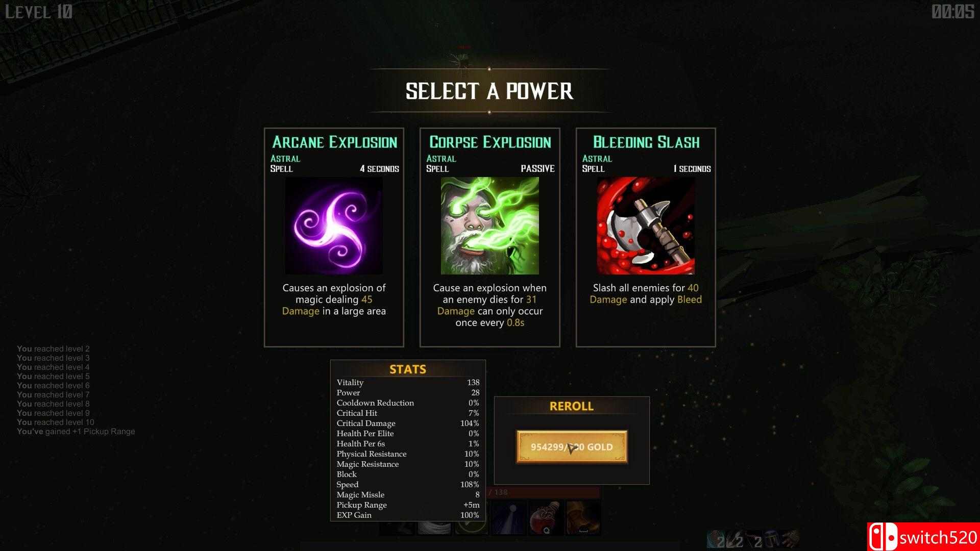980x551 pixels.
Task: Click the golden boot dash skill slot
Action: point(583,518)
